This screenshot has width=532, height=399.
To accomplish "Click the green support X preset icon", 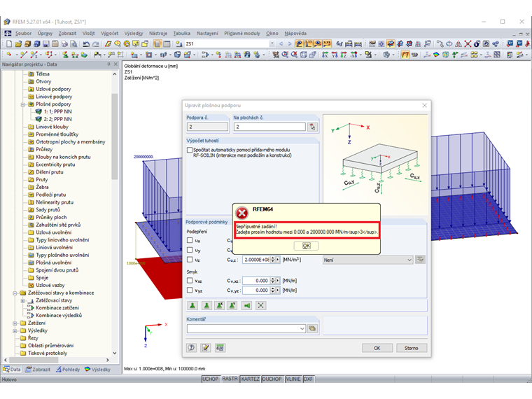I will pyautogui.click(x=220, y=306).
